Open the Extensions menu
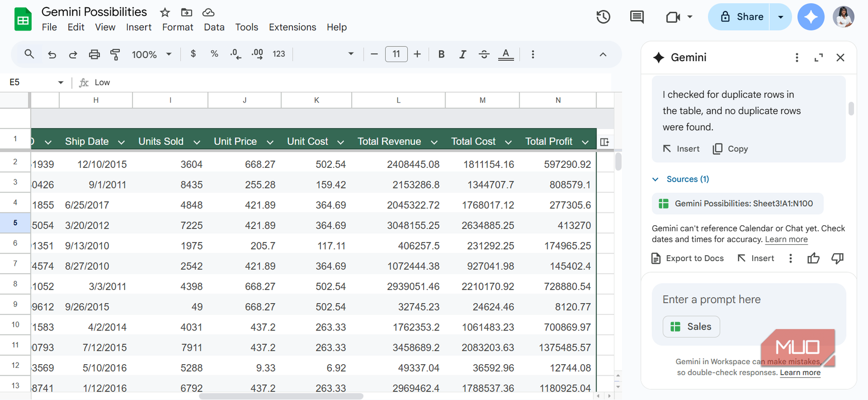The image size is (868, 400). point(292,27)
